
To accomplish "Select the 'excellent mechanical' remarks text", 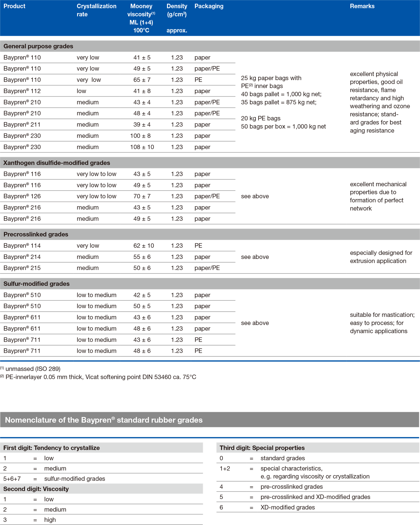I will click(378, 196).
